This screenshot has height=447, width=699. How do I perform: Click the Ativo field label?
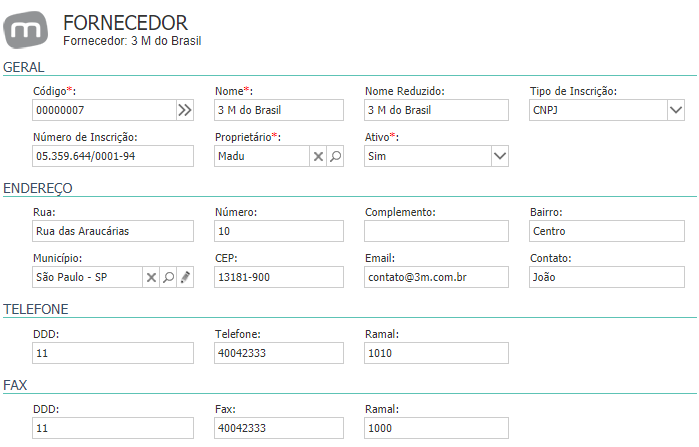tap(382, 137)
